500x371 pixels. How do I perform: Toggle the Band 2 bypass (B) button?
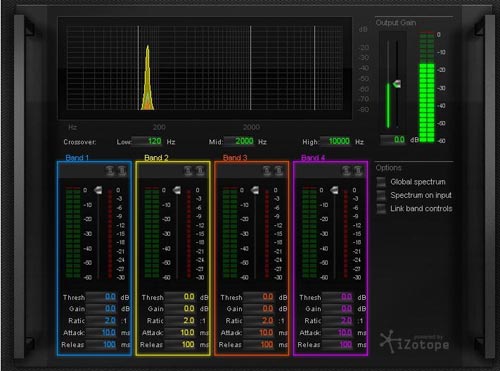(200, 171)
